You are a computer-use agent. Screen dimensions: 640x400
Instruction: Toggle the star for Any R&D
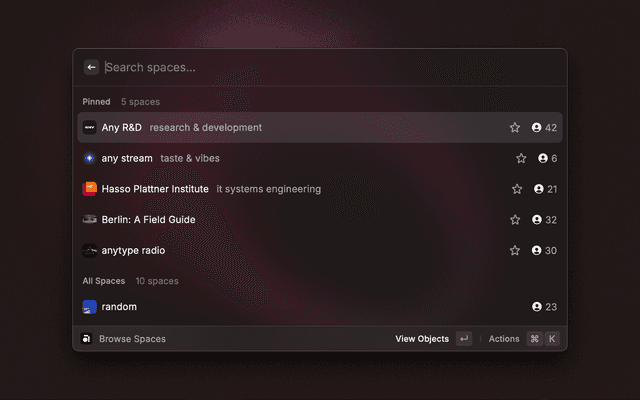pyautogui.click(x=515, y=128)
